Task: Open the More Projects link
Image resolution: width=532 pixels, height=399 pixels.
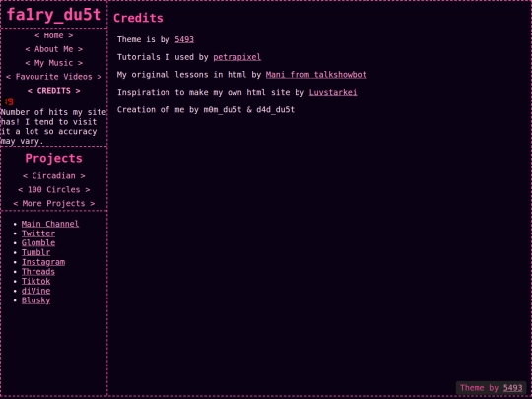Action: pos(53,203)
